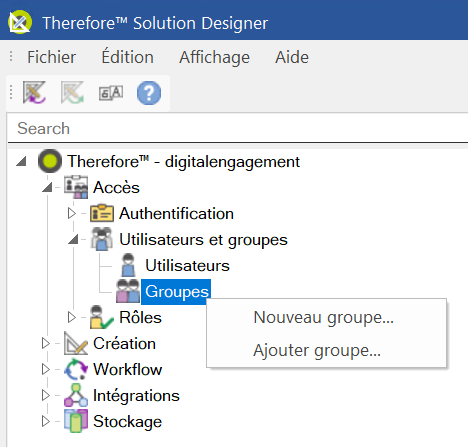Expand the Rôles node
The image size is (468, 447).
tap(72, 317)
